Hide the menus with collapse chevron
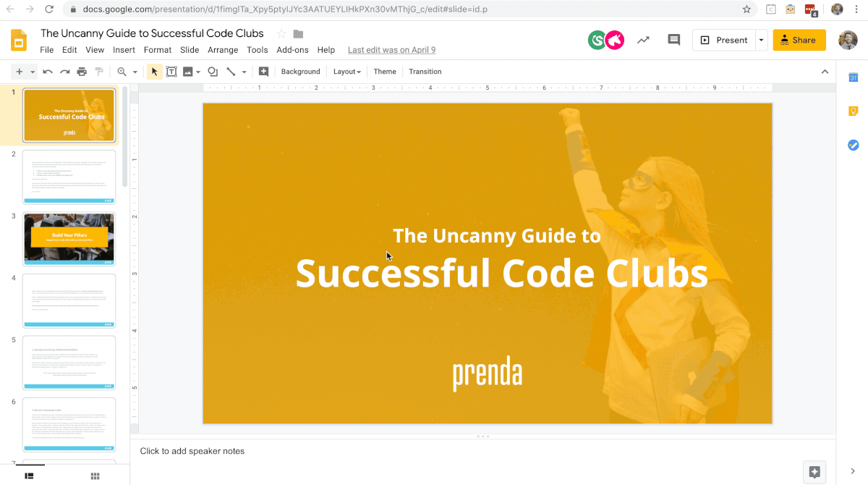Image resolution: width=868 pixels, height=485 pixels. click(x=825, y=72)
